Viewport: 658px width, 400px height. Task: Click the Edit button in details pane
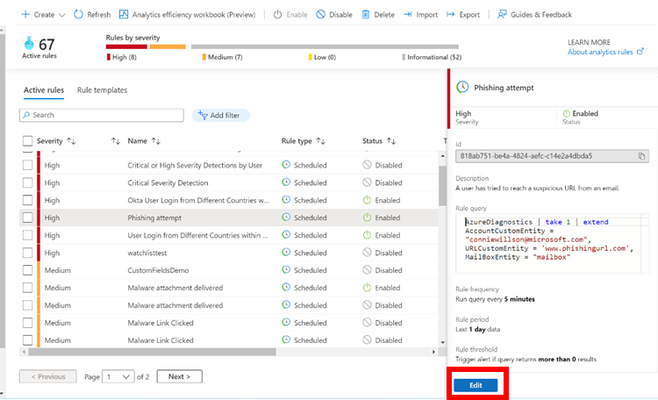click(476, 385)
